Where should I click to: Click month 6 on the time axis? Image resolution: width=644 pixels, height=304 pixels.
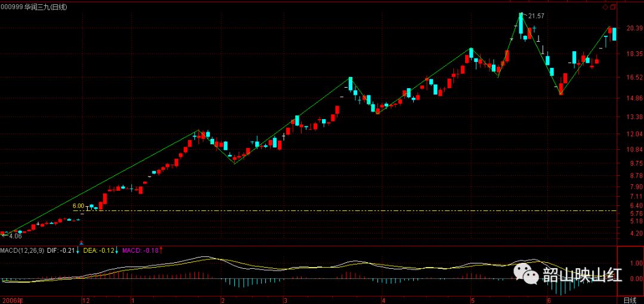point(549,300)
